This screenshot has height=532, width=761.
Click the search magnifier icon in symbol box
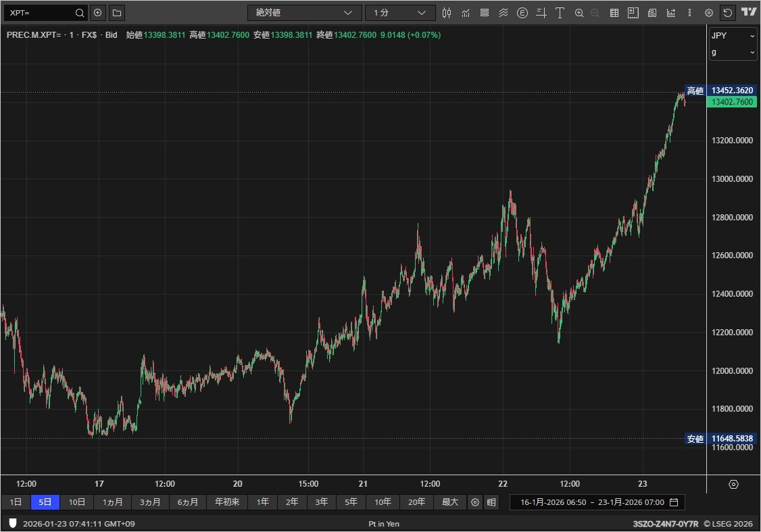(80, 13)
